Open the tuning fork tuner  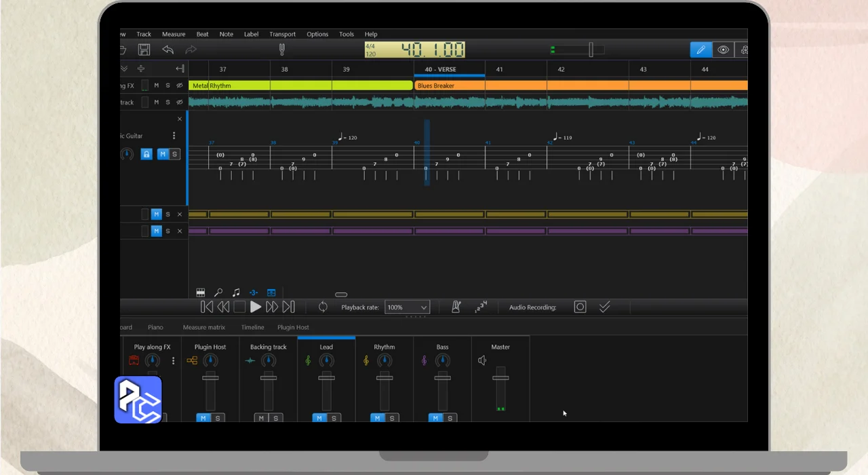pos(282,50)
